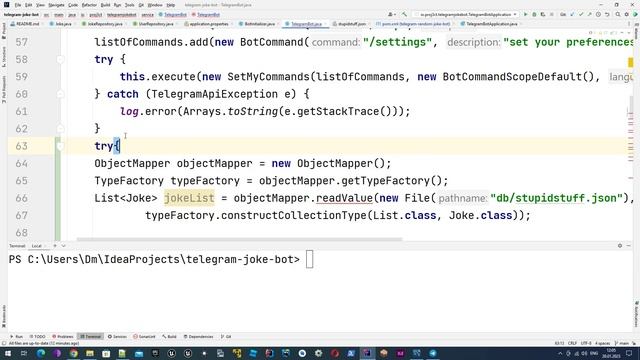Click the yellow warning marker in error stripe
The image size is (640, 360).
coord(630,62)
